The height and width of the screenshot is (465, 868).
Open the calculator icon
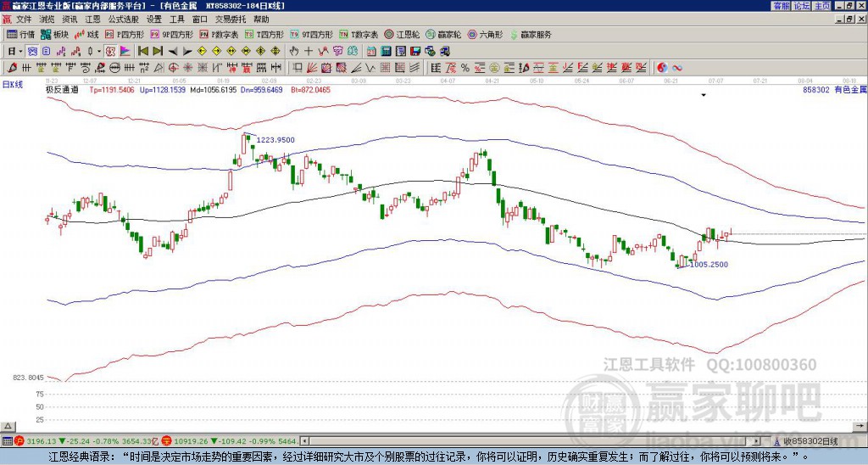click(x=386, y=52)
